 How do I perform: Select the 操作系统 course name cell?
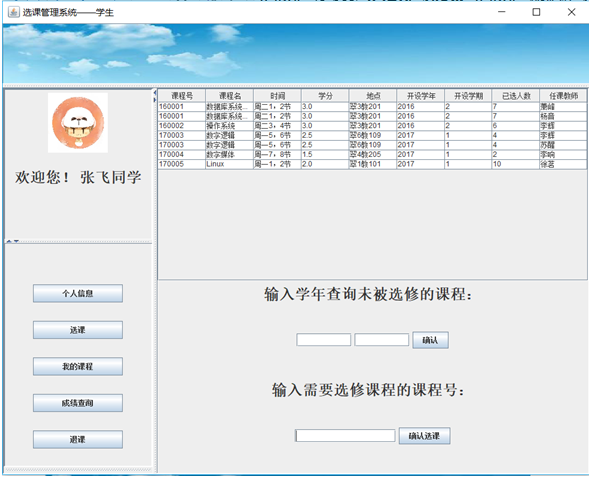tap(230, 126)
